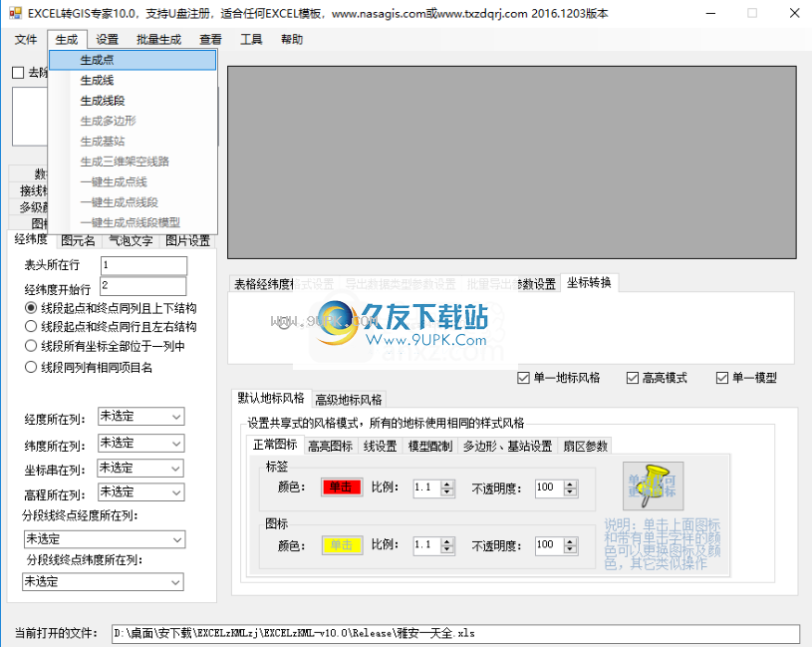Switch to the 线设置 tab

coord(380,446)
